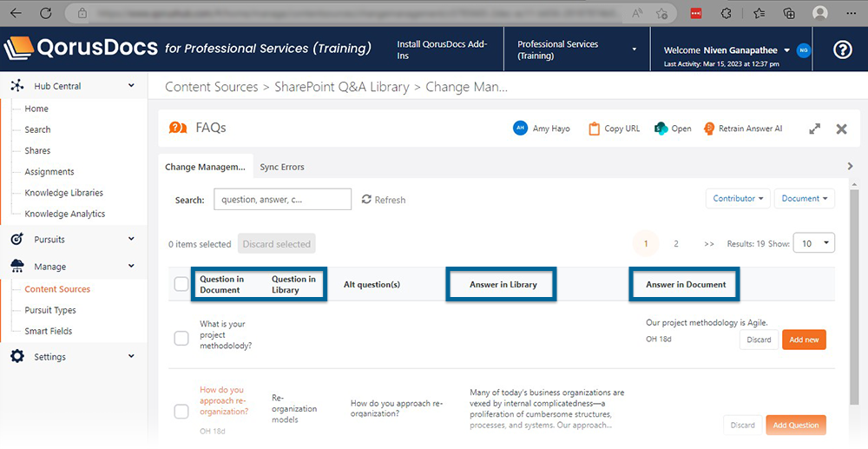This screenshot has width=868, height=449.
Task: Open Knowledge Analytics in sidebar
Action: point(65,214)
